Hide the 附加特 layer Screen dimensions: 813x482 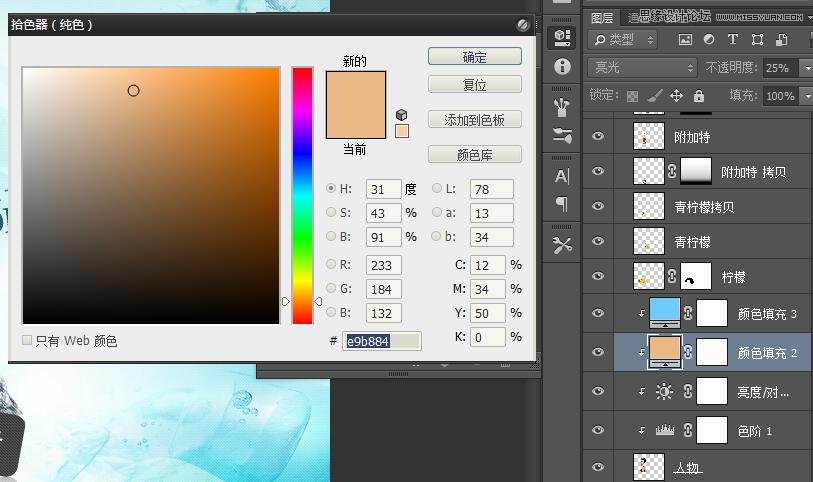[x=598, y=137]
